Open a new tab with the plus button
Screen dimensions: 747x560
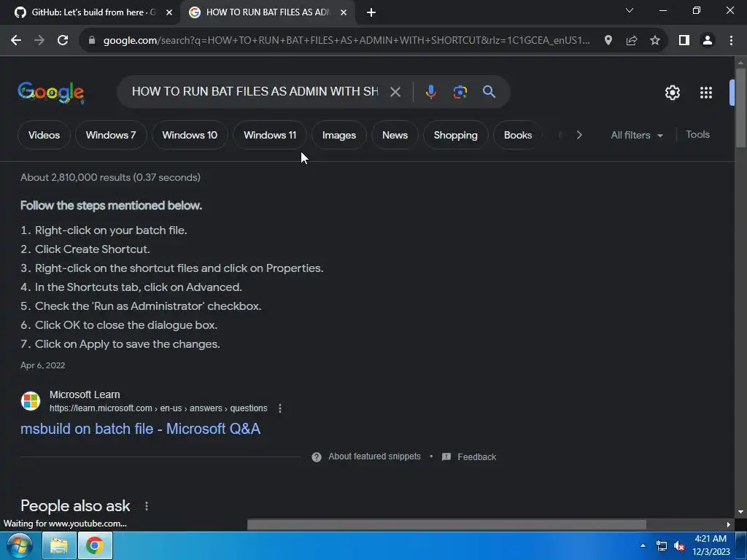tap(371, 13)
